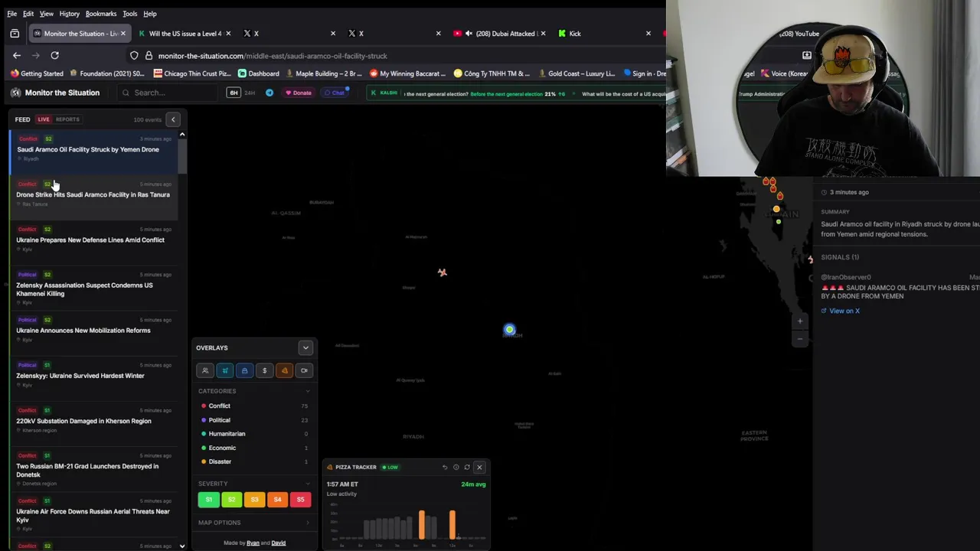Switch to the Kick tab

coord(605,34)
